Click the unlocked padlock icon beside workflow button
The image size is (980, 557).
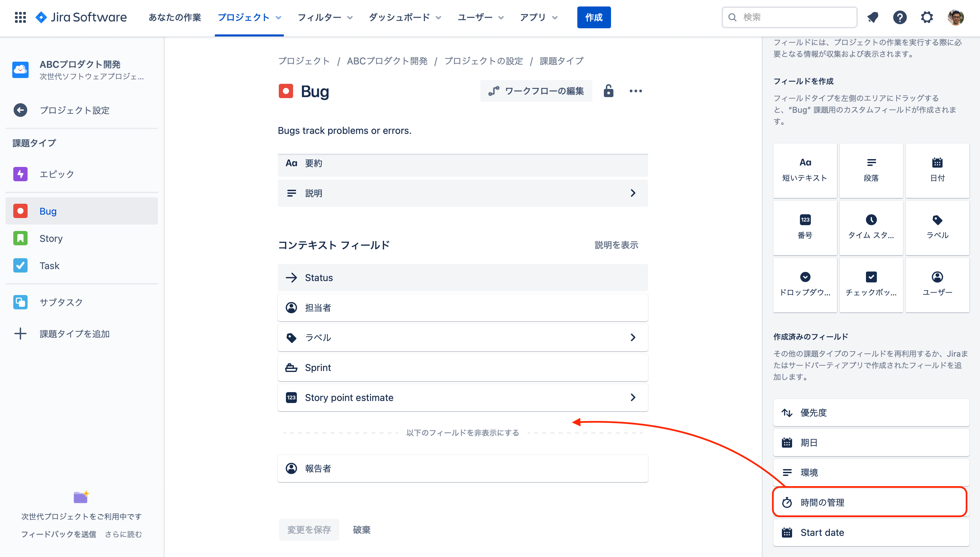[x=609, y=91]
